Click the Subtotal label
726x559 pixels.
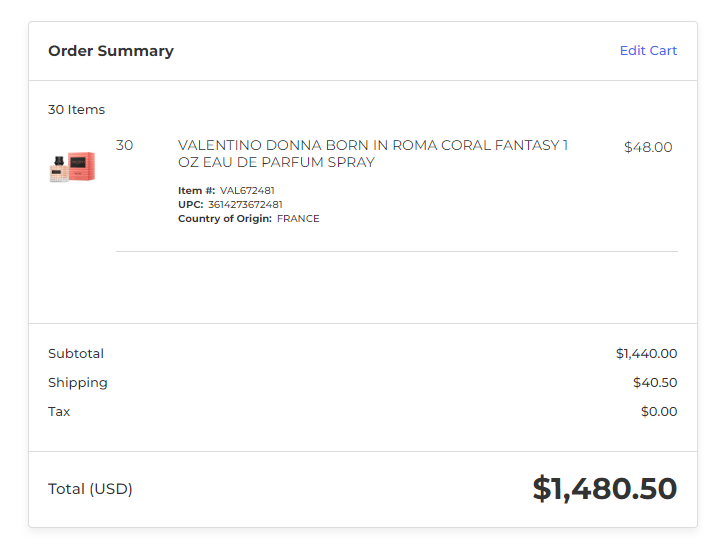point(76,354)
